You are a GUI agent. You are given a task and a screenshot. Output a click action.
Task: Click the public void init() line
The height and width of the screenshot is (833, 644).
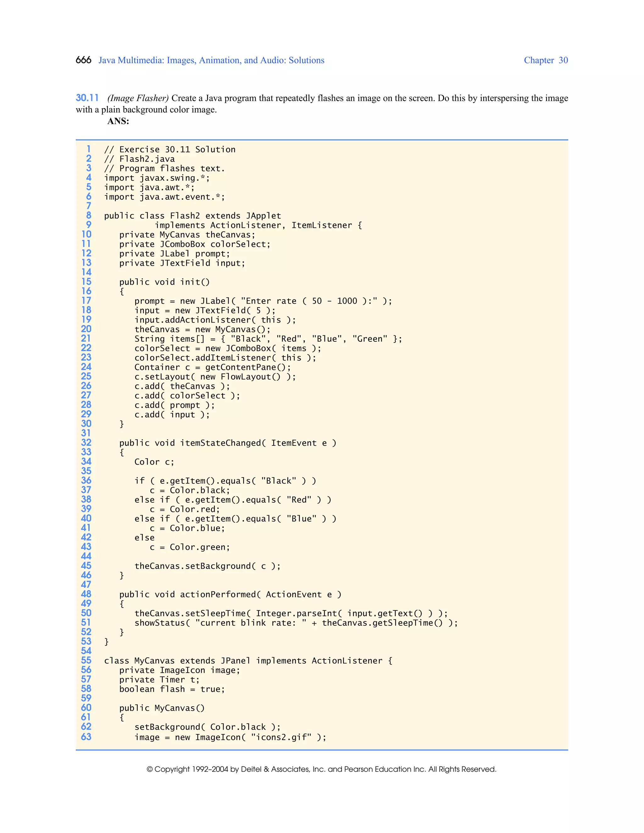point(164,282)
